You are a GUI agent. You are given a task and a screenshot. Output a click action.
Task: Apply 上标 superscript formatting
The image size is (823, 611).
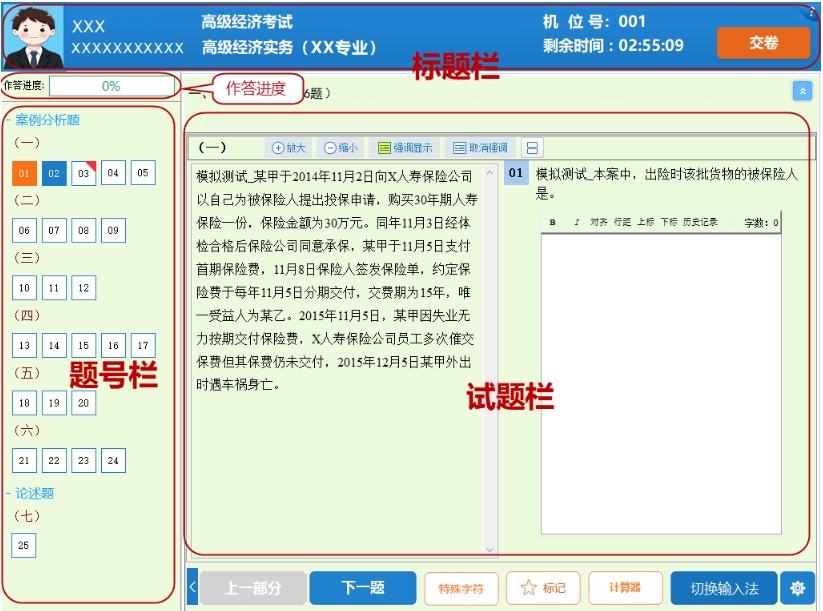[x=646, y=223]
